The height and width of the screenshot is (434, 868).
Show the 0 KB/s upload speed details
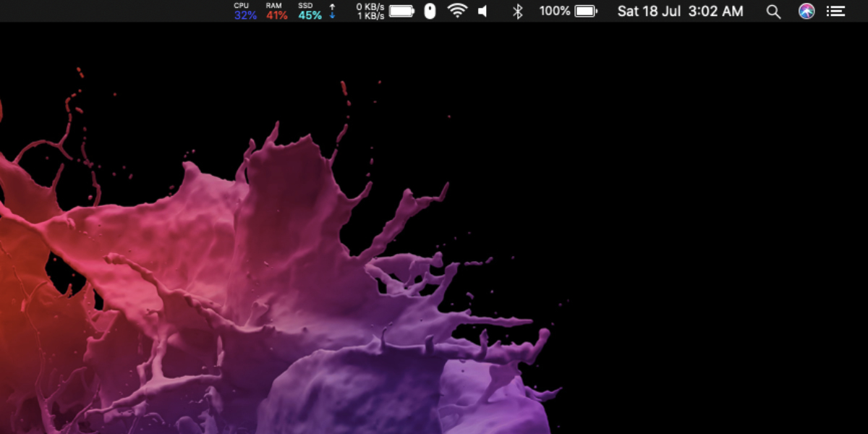[370, 7]
